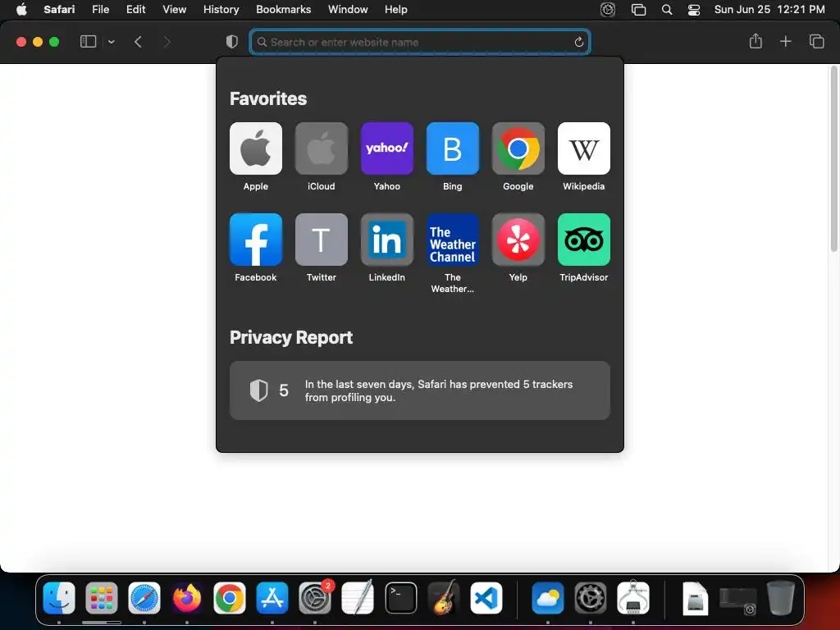The height and width of the screenshot is (630, 840).
Task: Open the Help menu
Action: [x=396, y=10]
